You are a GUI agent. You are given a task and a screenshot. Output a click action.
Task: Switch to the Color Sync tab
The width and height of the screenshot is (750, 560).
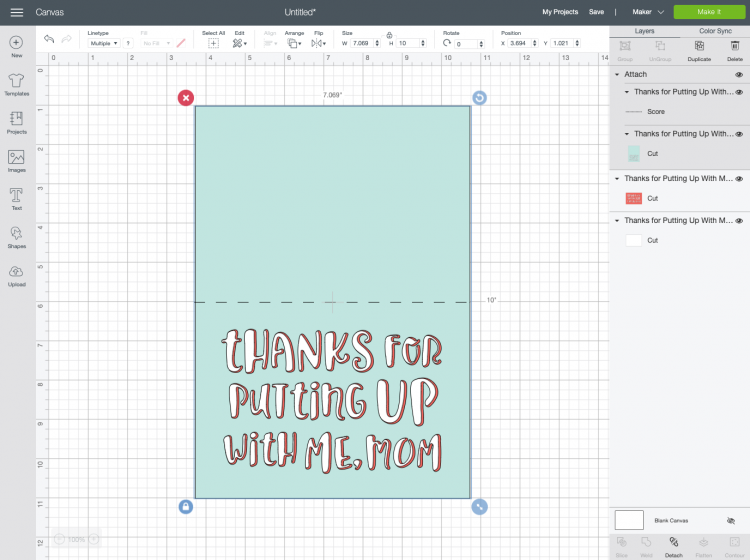click(x=715, y=31)
